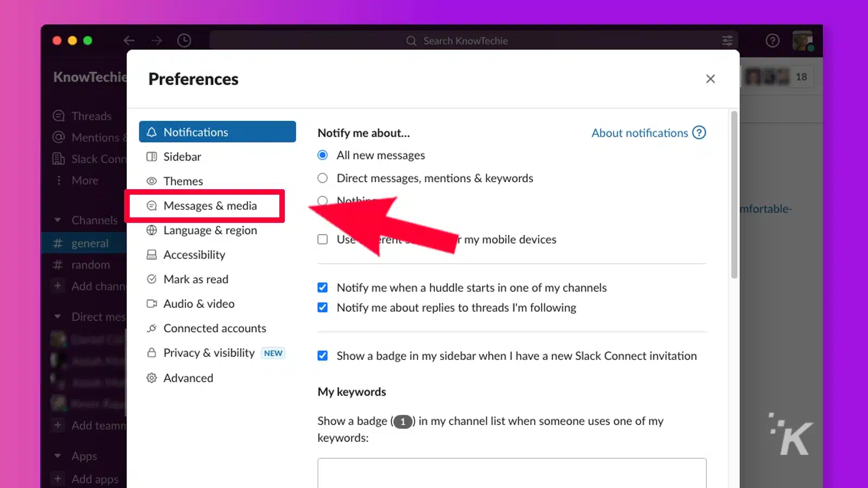Click the camera icon beside Audio & video
This screenshot has width=868, height=488.
coord(152,304)
